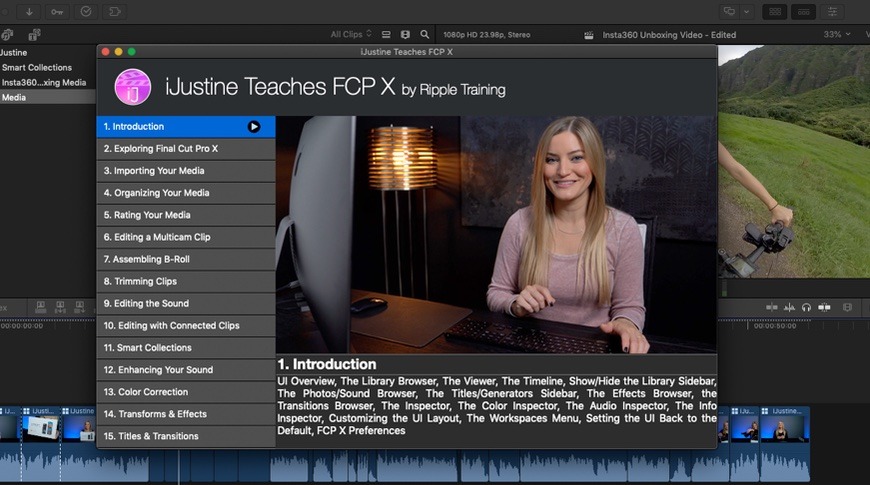Screen dimensions: 870x485
Task: Select lesson 1. Introduction
Action: (x=186, y=127)
